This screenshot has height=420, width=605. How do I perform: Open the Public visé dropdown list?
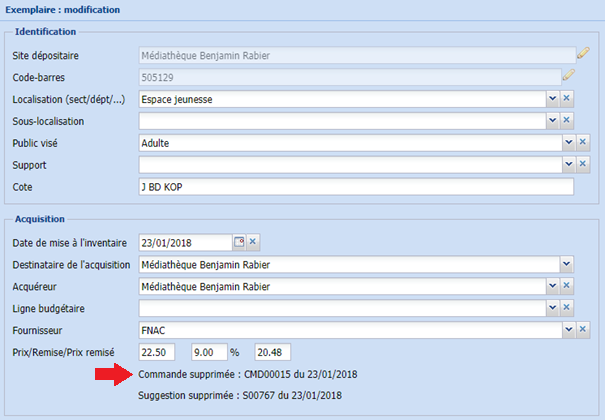point(568,142)
